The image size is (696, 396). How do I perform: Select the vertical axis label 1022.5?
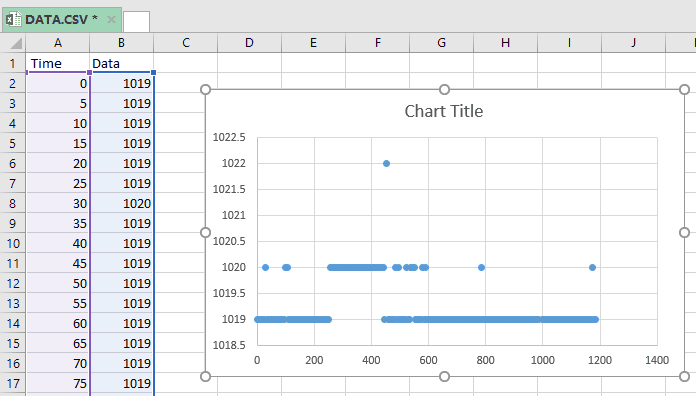click(229, 137)
